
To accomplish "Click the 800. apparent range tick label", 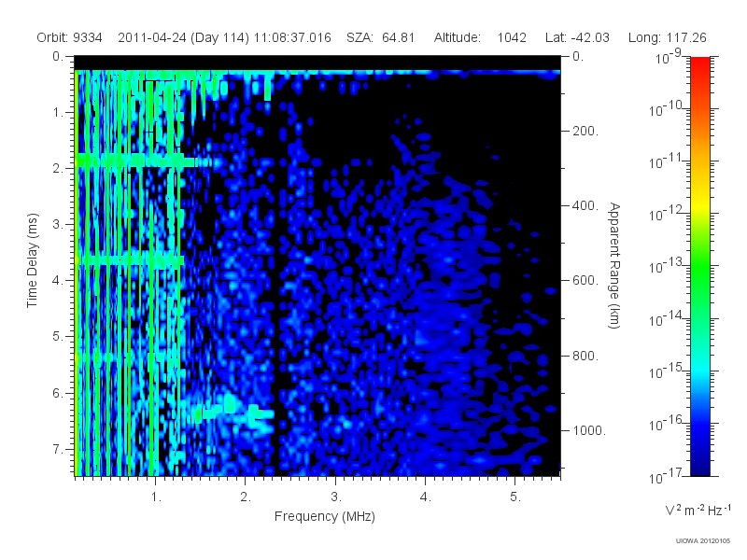I will click(x=585, y=356).
